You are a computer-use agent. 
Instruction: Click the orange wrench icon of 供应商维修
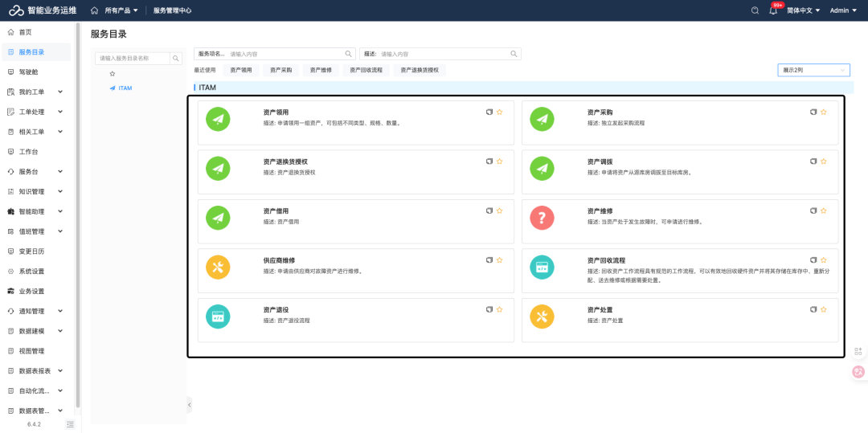(x=218, y=267)
